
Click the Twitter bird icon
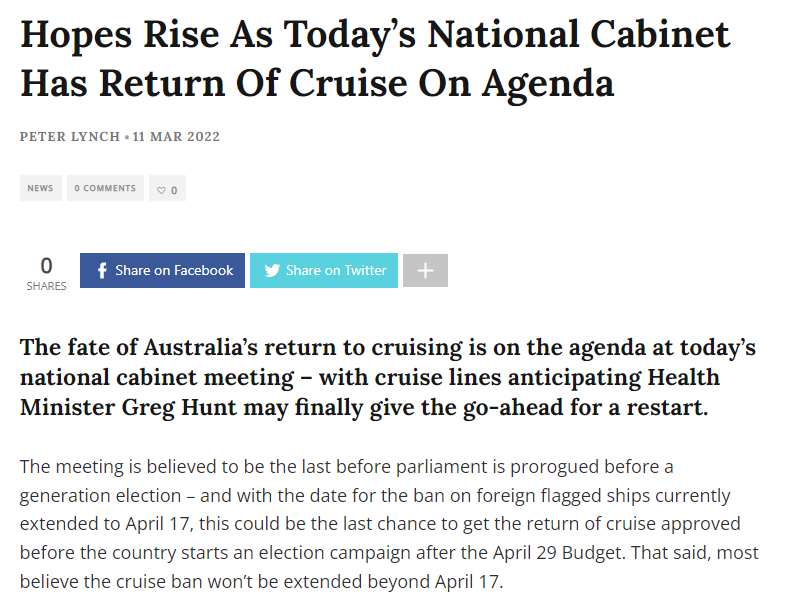(x=272, y=271)
